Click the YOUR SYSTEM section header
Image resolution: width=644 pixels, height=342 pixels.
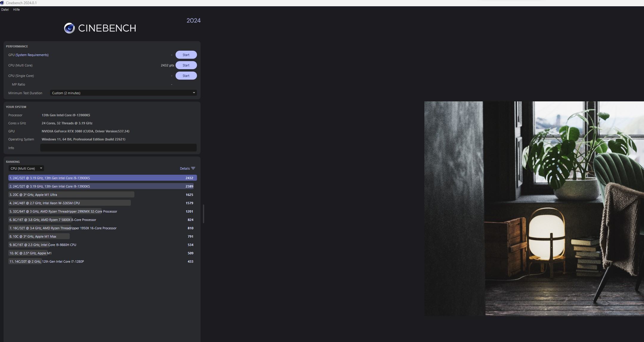click(x=16, y=107)
